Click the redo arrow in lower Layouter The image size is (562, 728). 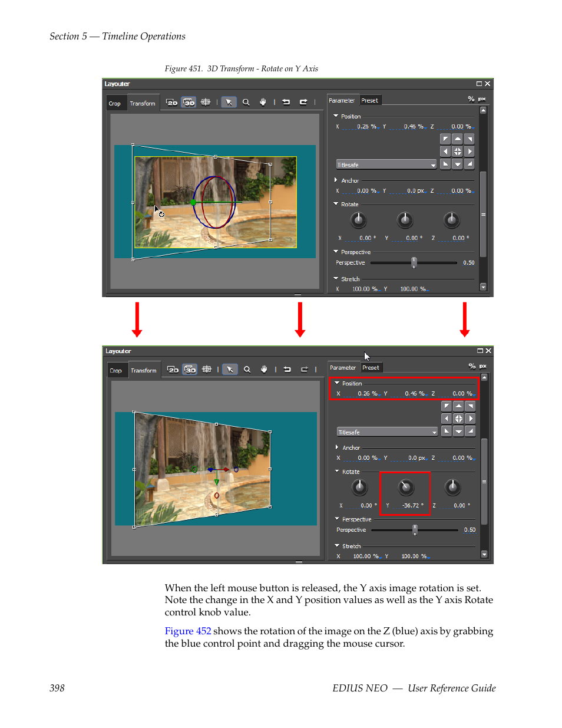pos(305,370)
